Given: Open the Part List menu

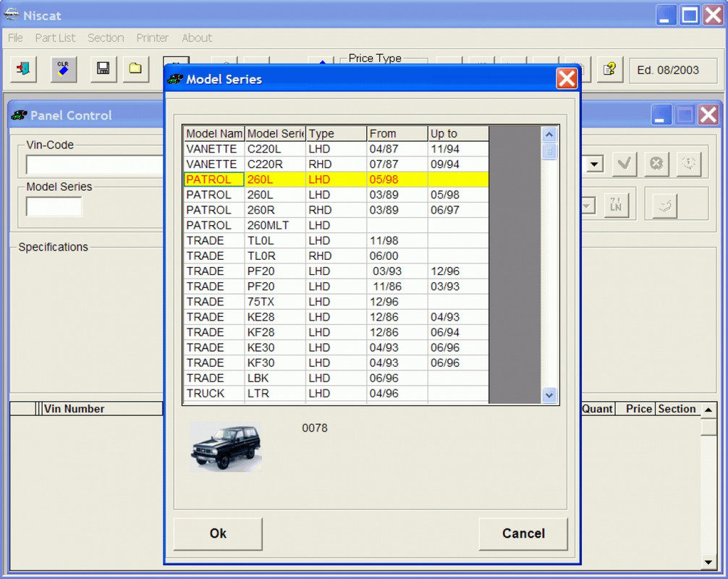Looking at the screenshot, I should pos(55,38).
